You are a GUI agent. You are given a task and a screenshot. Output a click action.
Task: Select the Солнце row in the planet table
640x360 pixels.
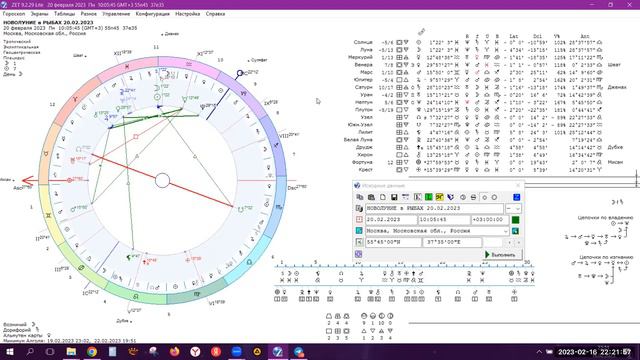(x=478, y=42)
